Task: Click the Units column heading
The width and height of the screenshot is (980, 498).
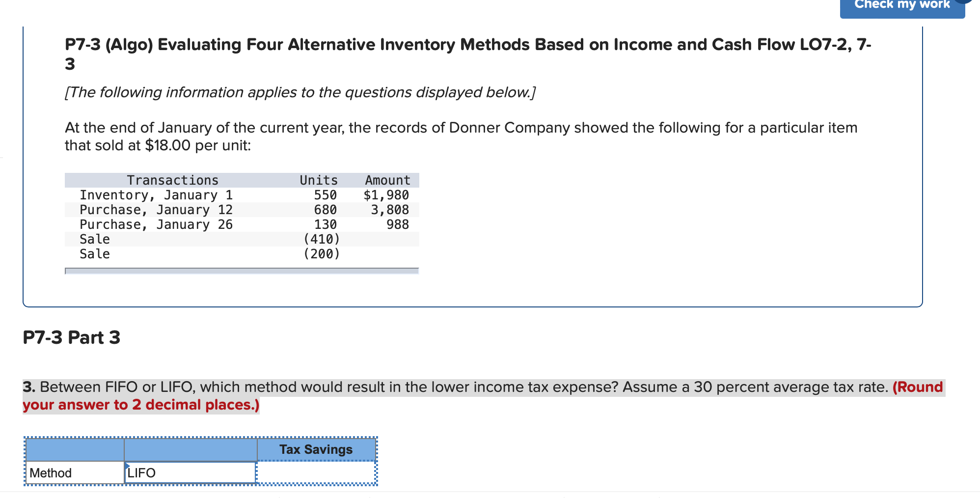Action: (318, 180)
